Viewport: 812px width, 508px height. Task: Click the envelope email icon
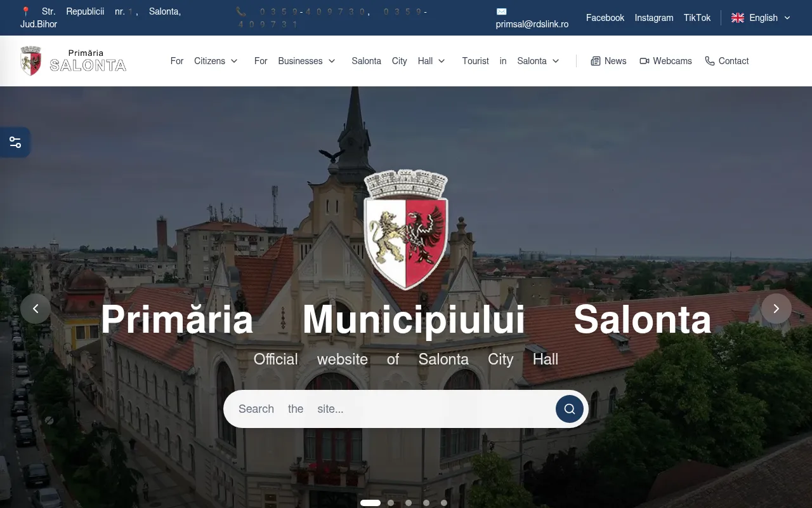click(501, 11)
